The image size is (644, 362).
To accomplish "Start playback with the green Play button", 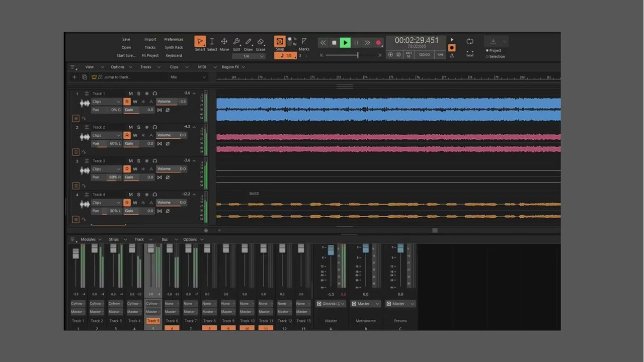I will pos(345,43).
